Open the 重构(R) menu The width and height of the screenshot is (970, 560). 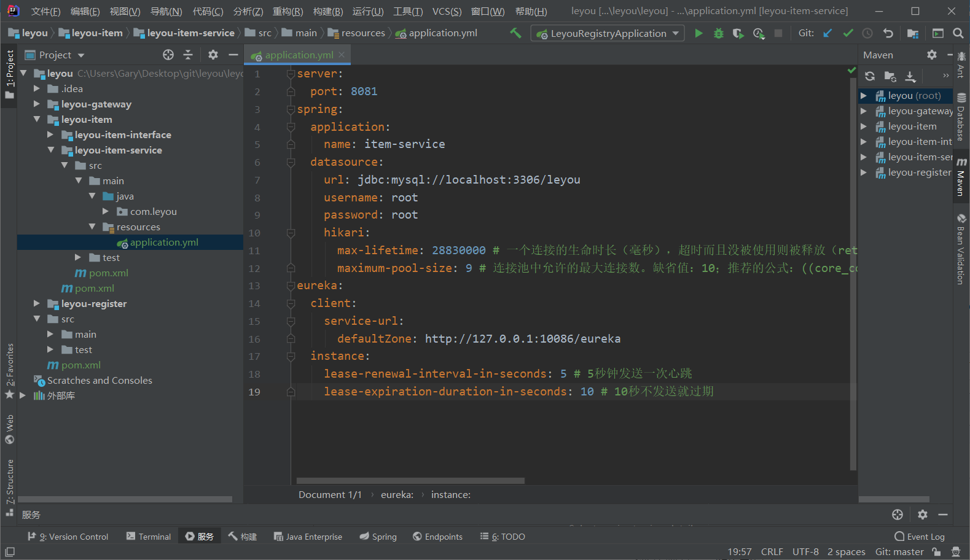click(x=288, y=11)
